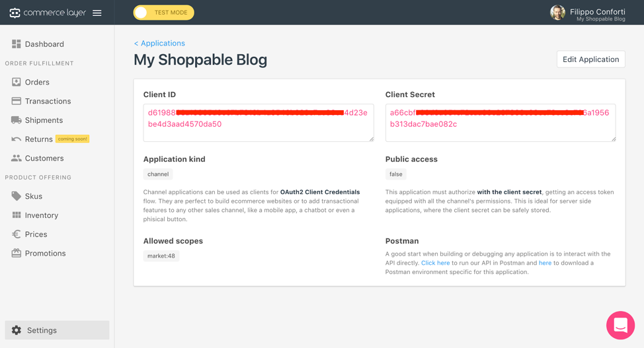Click the Promotions gift icon
This screenshot has height=348, width=644.
click(x=17, y=253)
